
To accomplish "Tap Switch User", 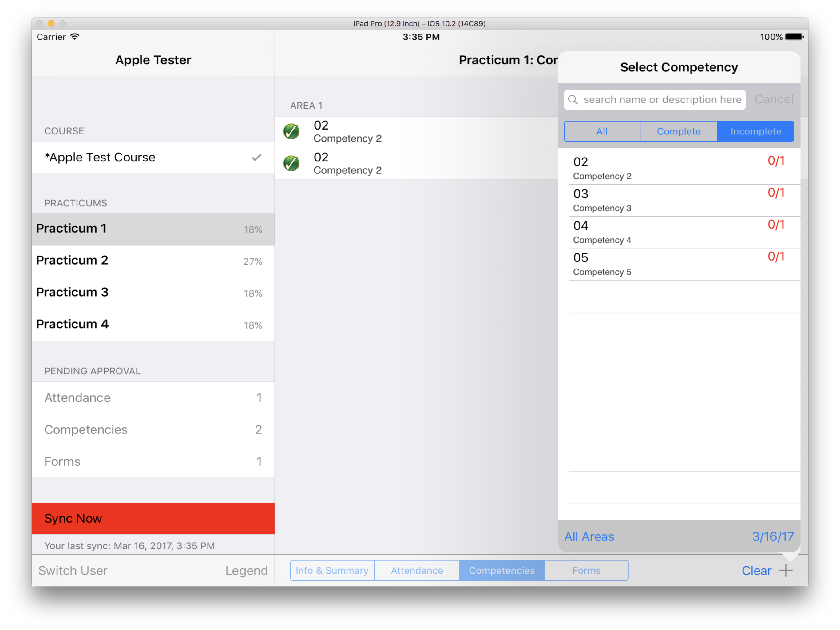I will click(73, 570).
